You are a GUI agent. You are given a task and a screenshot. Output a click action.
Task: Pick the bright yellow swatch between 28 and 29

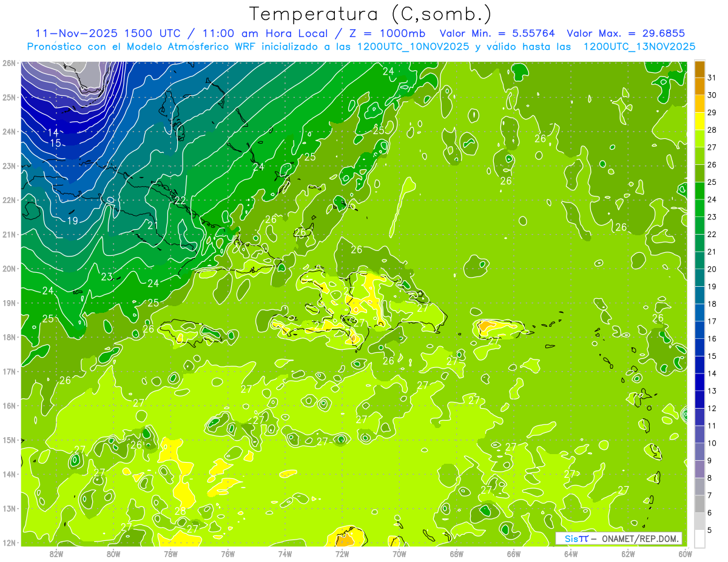click(699, 121)
